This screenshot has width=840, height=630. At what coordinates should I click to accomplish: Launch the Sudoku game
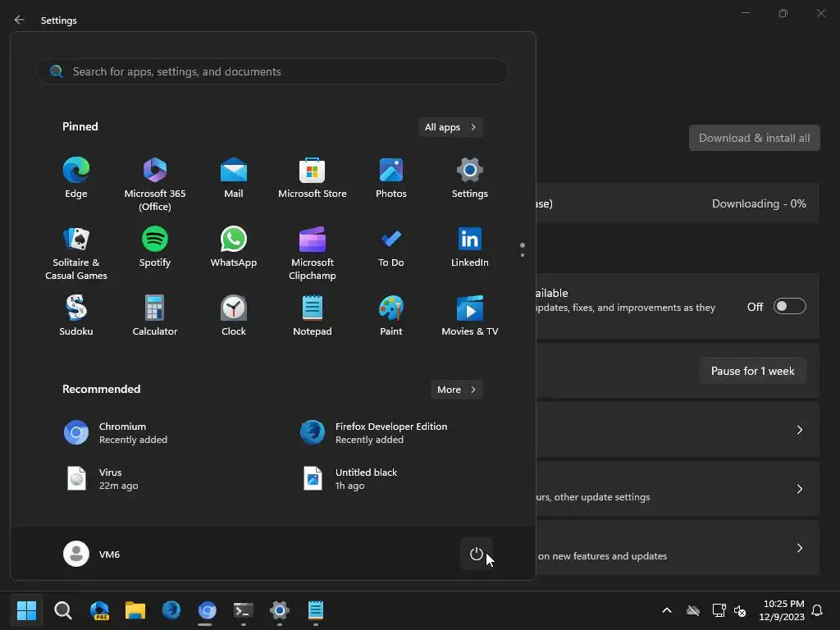76,316
